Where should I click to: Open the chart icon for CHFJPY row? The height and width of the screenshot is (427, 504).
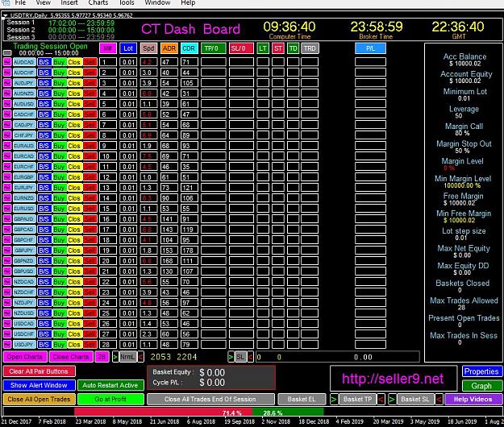coord(7,135)
